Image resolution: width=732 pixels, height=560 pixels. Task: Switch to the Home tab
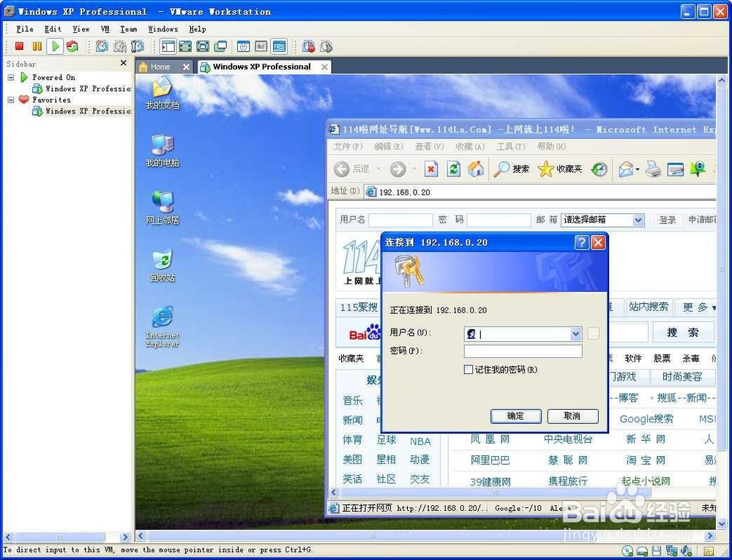160,67
